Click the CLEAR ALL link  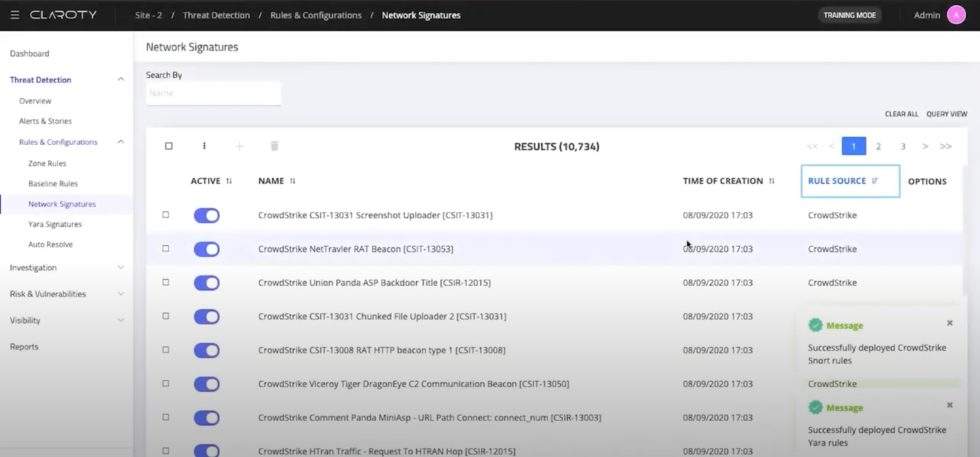pos(902,114)
